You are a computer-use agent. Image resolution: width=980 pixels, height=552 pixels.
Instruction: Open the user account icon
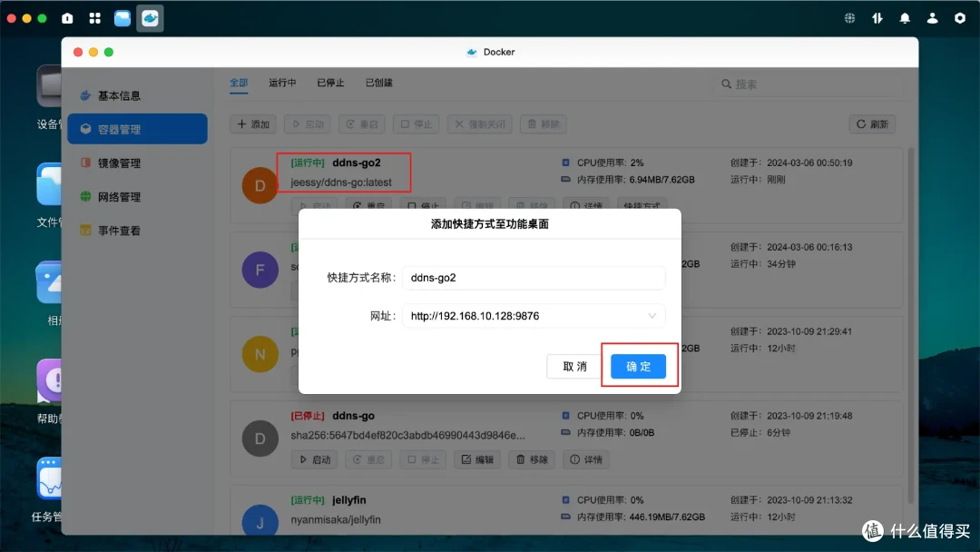point(932,18)
